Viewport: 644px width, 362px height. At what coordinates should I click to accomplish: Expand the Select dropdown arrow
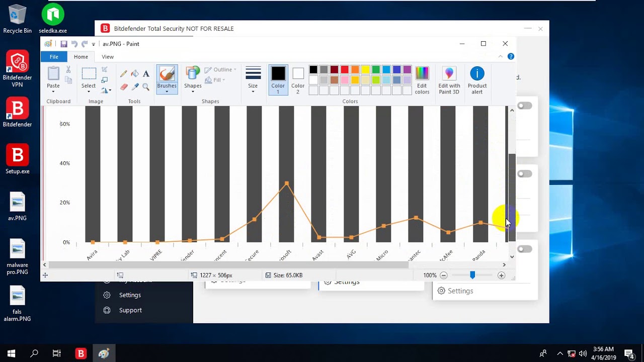(x=89, y=92)
